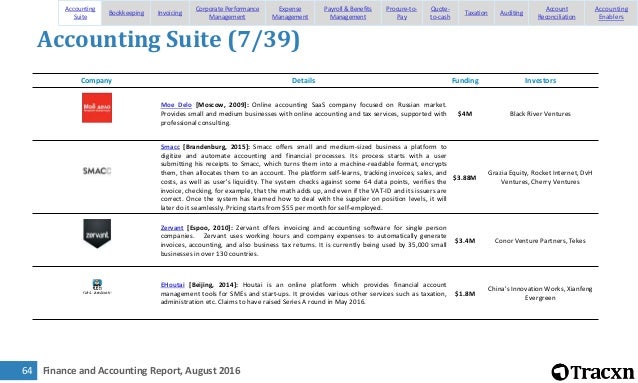
Task: Go to the Invoicing tab
Action: tap(170, 13)
